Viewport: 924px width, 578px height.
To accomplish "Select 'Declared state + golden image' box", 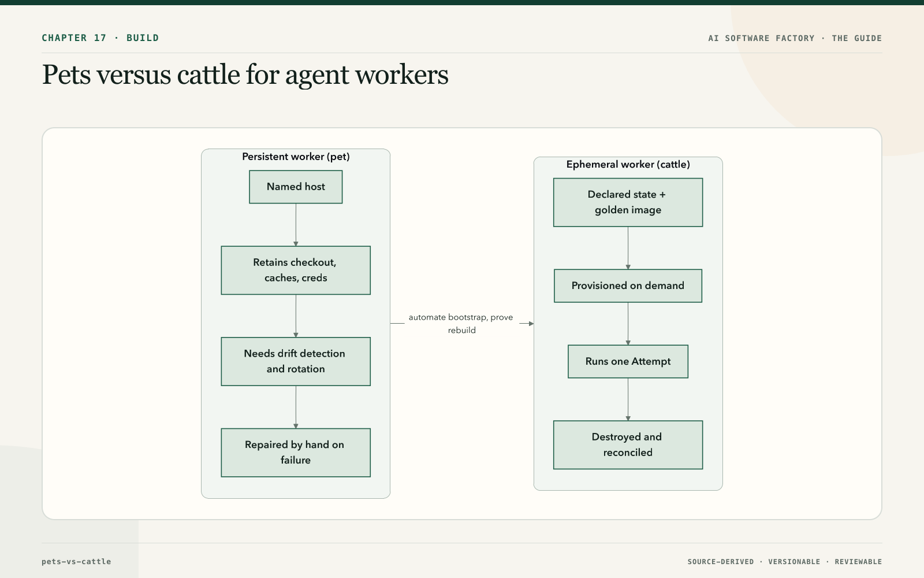I will point(628,202).
